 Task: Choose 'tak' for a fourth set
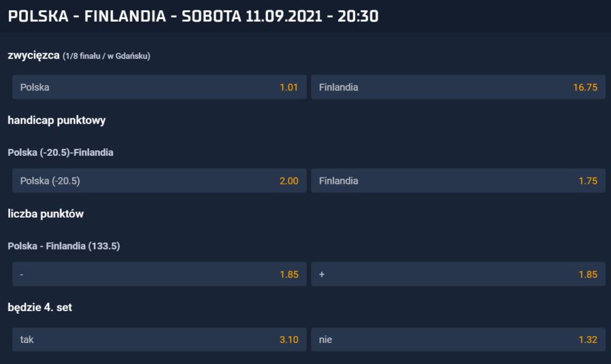pos(159,339)
